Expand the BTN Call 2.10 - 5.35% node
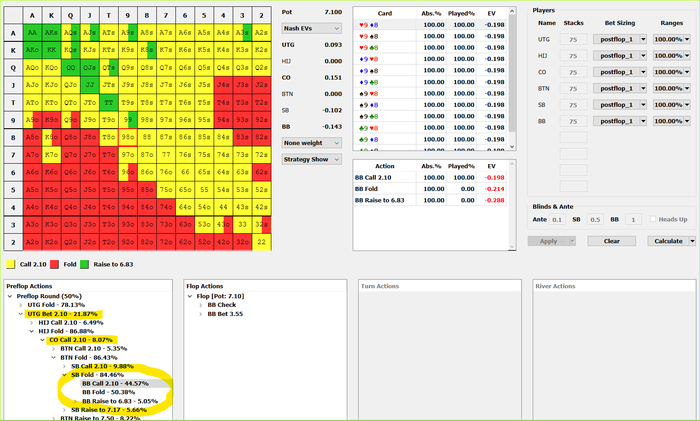Screen dimensions: 700x421 [53, 349]
